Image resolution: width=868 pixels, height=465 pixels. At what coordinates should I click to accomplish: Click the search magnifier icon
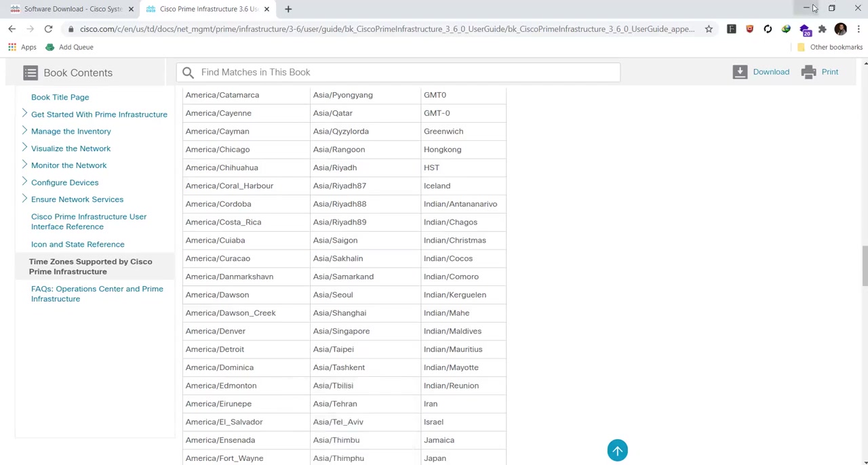[x=188, y=73]
